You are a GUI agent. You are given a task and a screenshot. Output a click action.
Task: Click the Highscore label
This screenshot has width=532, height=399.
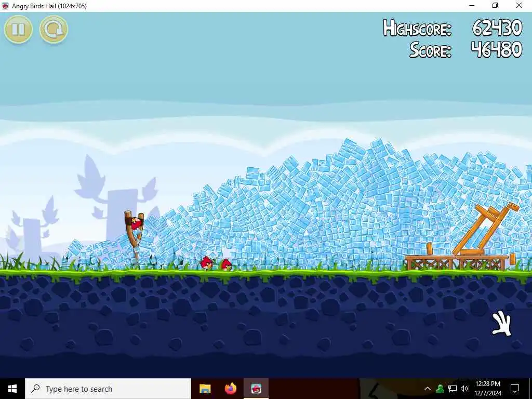pyautogui.click(x=417, y=28)
